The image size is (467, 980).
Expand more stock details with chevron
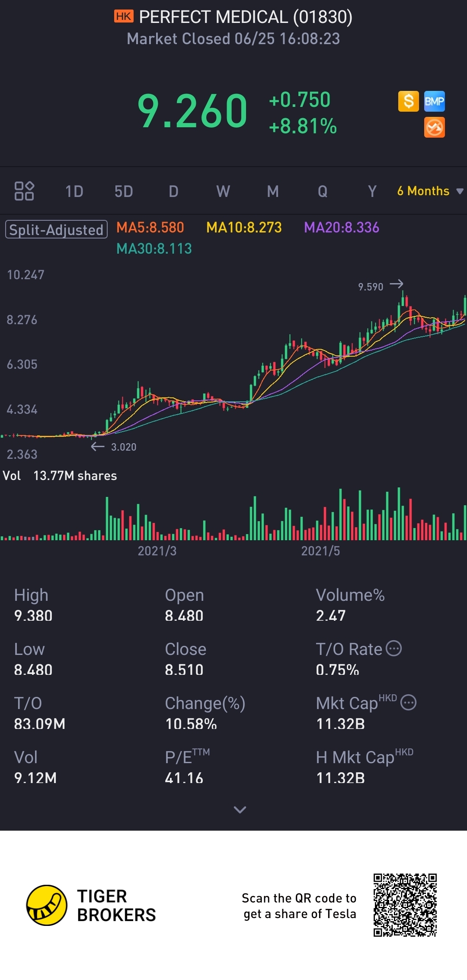240,809
